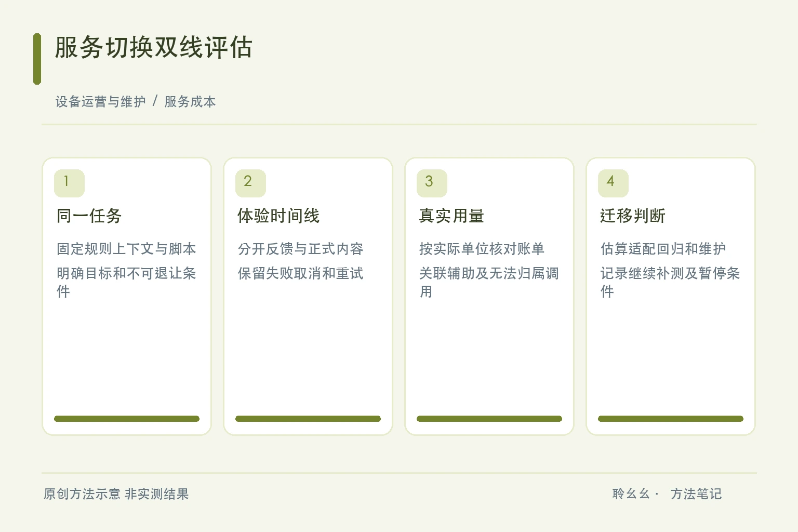
Task: Click the footer author name 聆幺幺
Action: [631, 494]
